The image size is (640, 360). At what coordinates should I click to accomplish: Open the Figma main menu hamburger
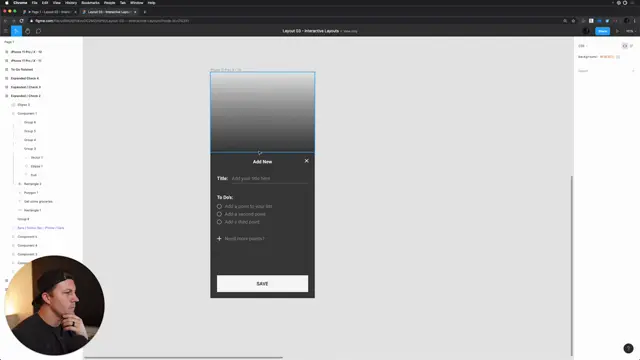pos(6,31)
